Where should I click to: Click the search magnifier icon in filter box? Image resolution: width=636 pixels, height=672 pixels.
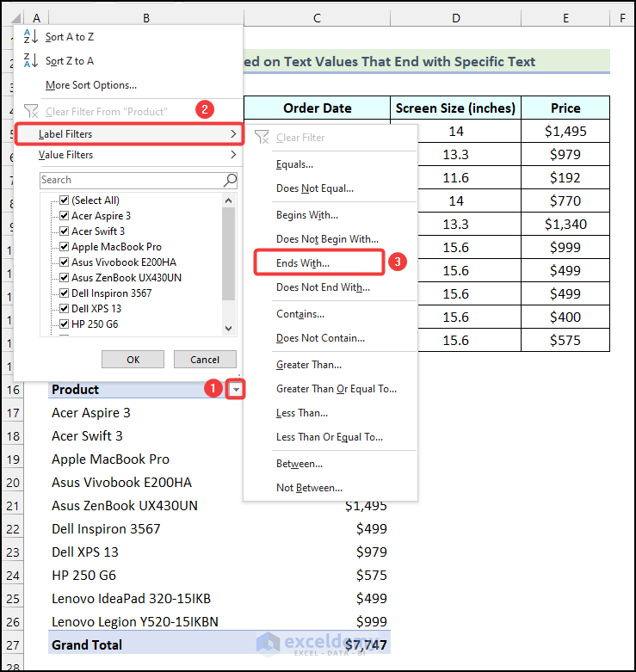(230, 181)
